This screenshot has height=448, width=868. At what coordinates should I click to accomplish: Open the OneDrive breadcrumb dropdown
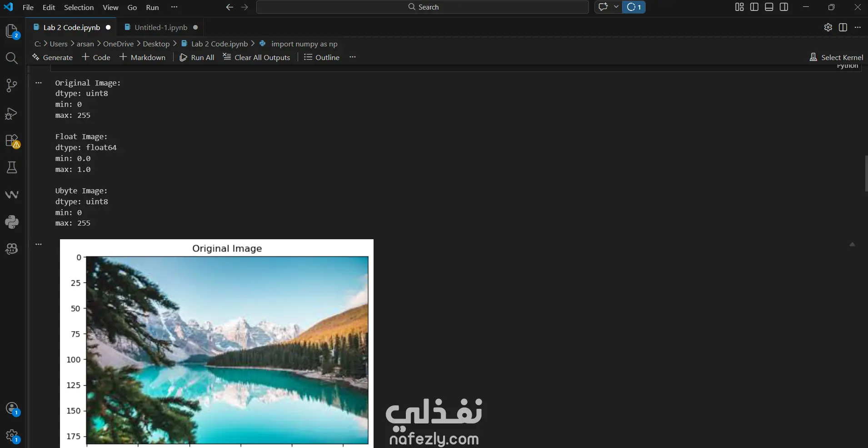point(118,44)
